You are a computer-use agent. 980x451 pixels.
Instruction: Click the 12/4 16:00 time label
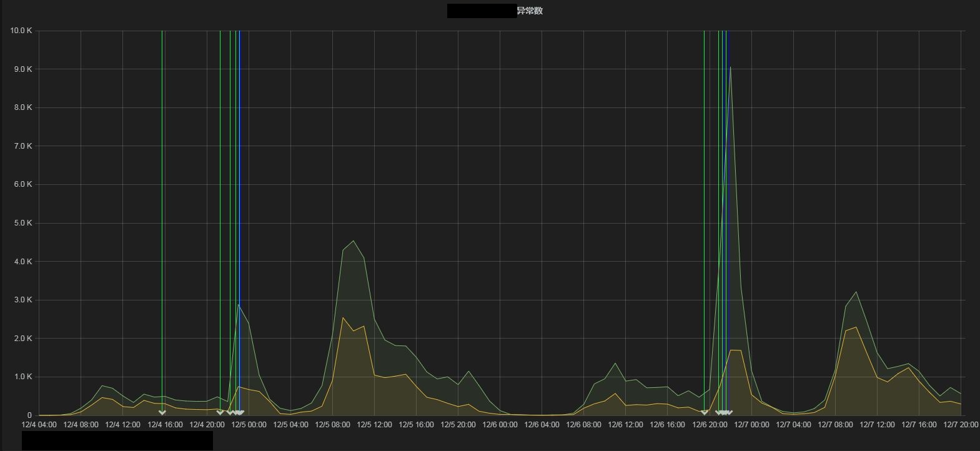165,425
